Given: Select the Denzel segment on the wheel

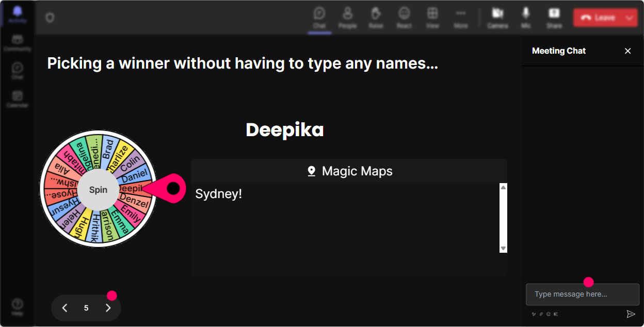Looking at the screenshot, I should point(134,201).
